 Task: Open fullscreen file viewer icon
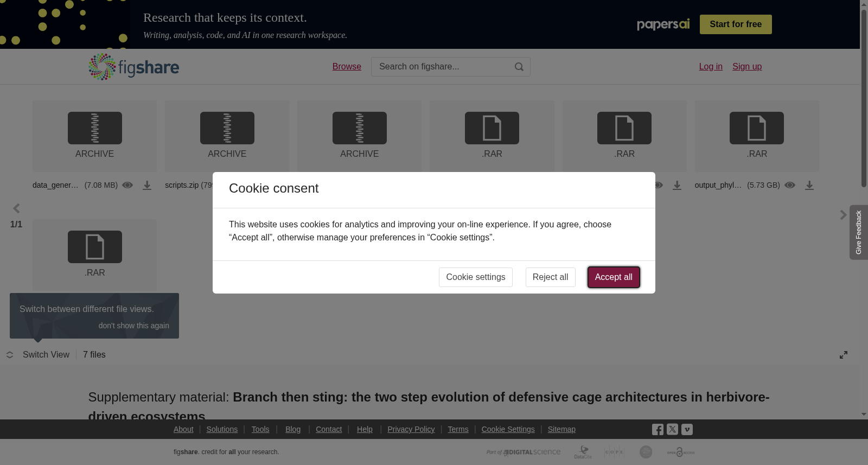click(844, 355)
